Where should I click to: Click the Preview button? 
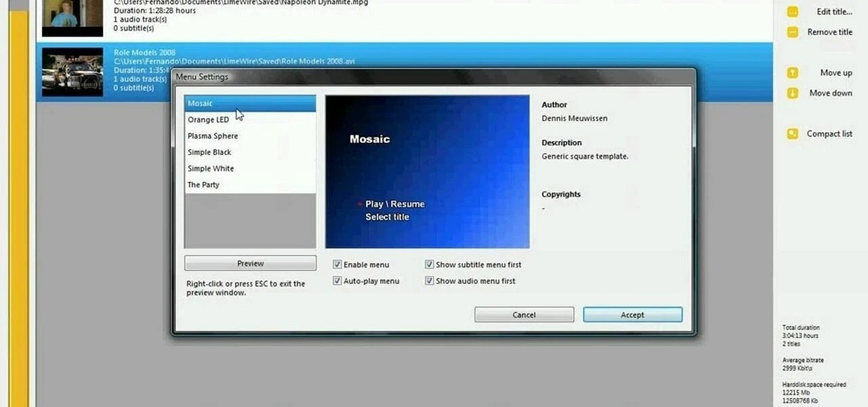click(x=250, y=263)
